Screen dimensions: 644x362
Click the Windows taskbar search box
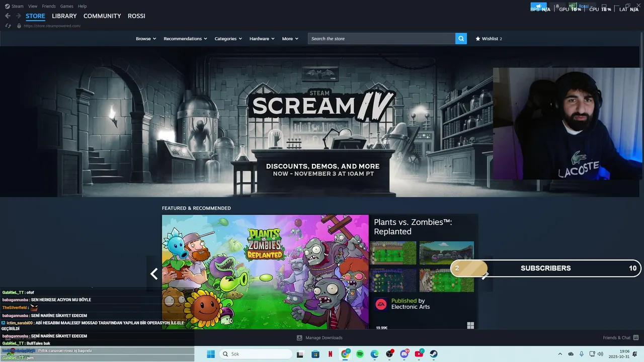click(x=255, y=354)
